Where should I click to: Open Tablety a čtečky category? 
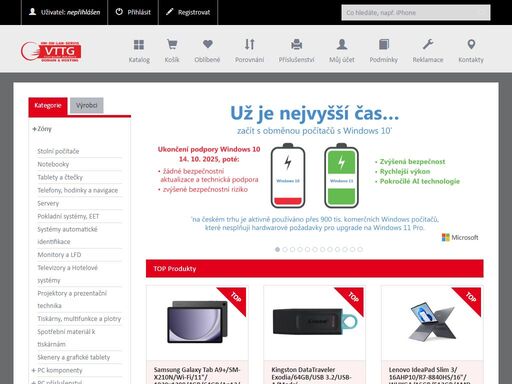[60, 177]
